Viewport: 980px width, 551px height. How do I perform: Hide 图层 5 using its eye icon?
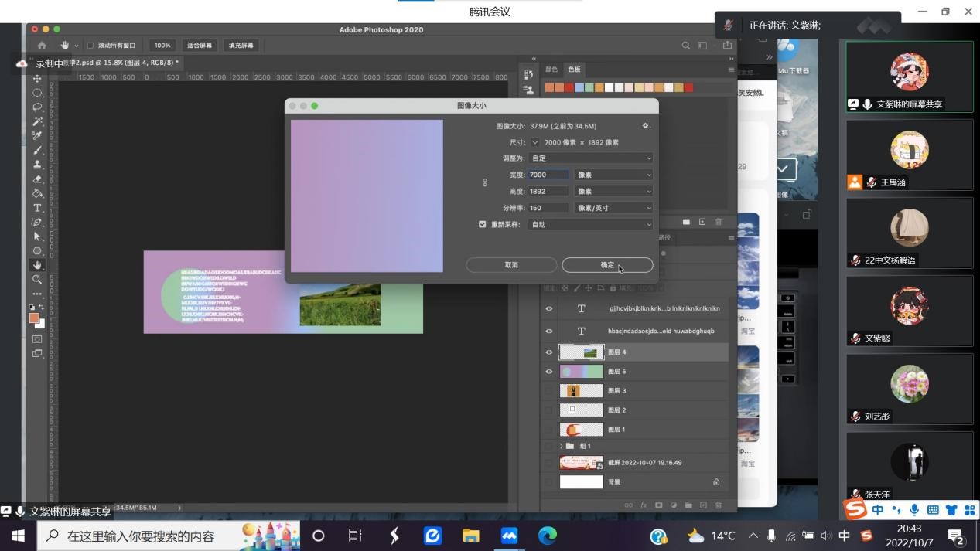pos(549,372)
